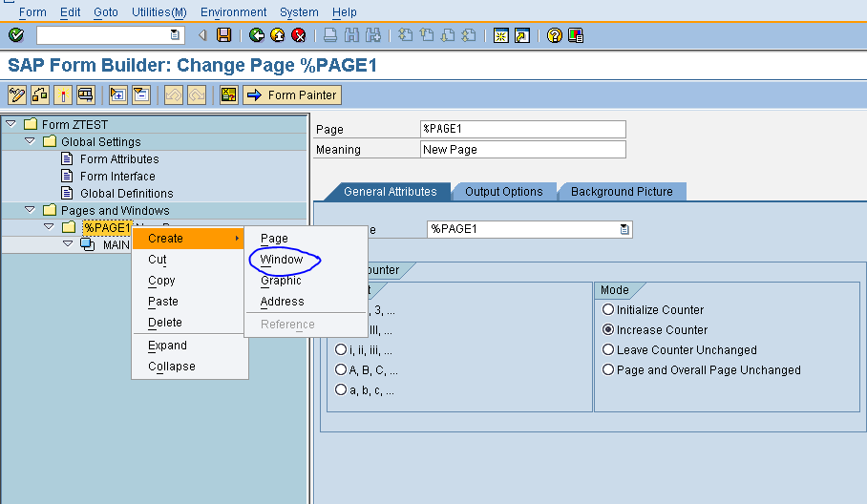The height and width of the screenshot is (504, 867).
Task: Select the General Attributes tab
Action: (x=390, y=192)
